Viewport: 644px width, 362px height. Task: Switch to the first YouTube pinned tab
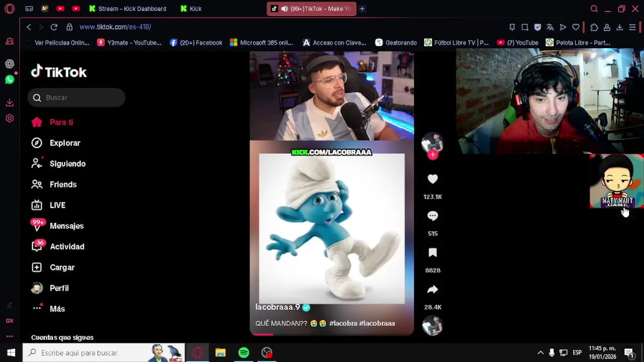click(x=60, y=9)
